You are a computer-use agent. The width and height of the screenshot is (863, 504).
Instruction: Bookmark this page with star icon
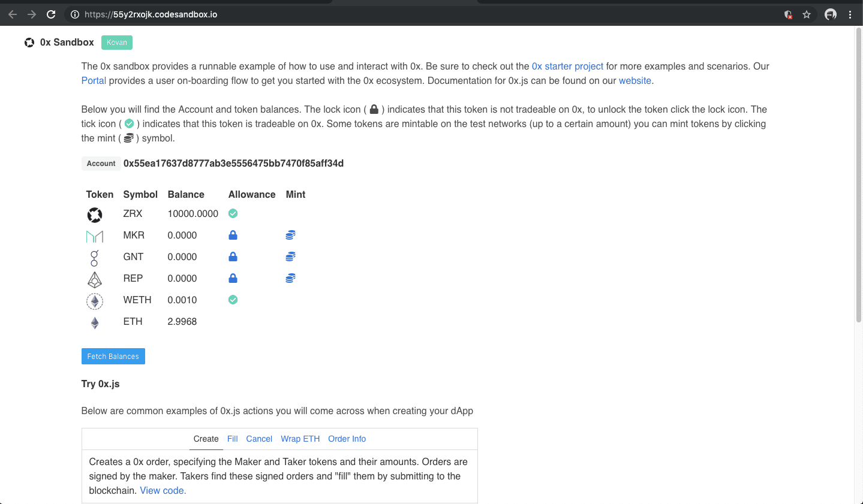tap(807, 14)
